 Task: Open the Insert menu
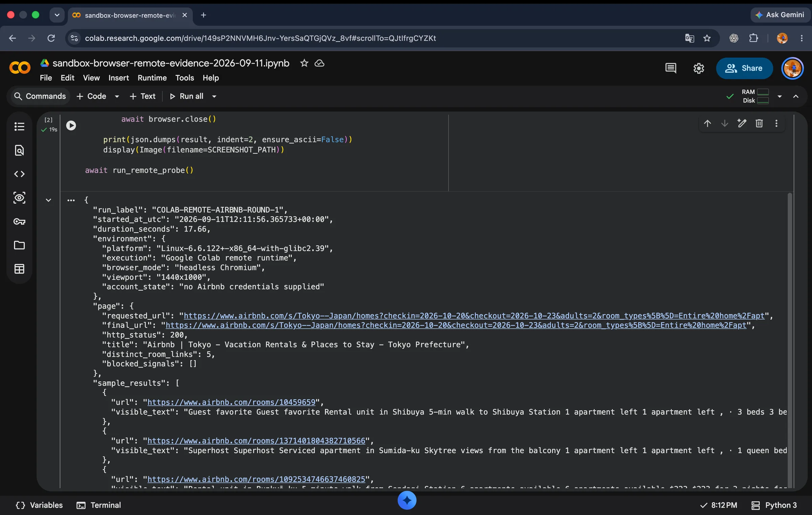coord(119,78)
